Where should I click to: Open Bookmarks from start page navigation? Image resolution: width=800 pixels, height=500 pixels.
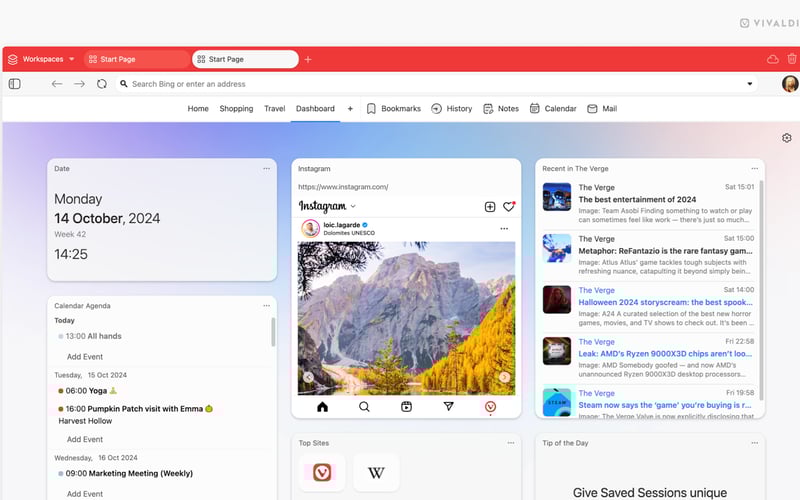point(394,109)
